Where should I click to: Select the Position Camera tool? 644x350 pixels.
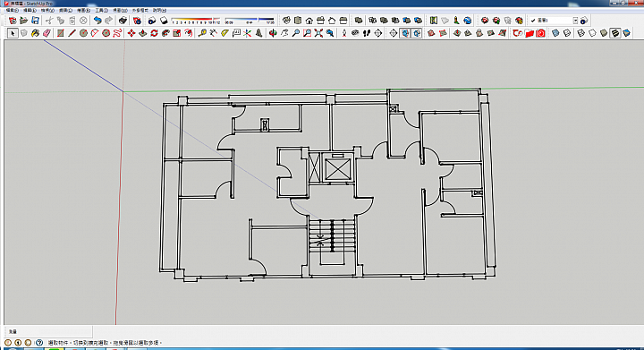pos(344,33)
